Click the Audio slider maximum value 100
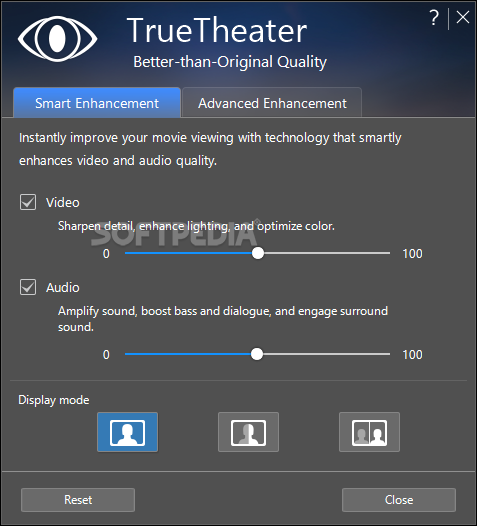 click(x=412, y=355)
